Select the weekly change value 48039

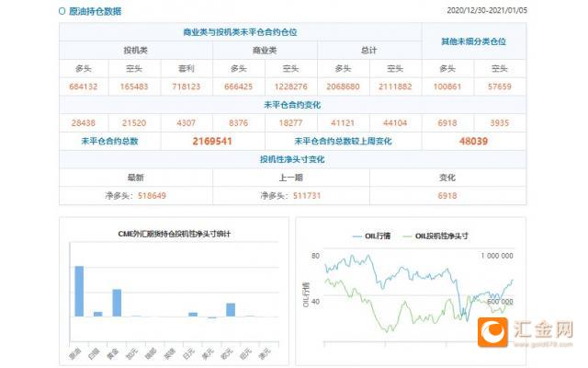(x=474, y=141)
